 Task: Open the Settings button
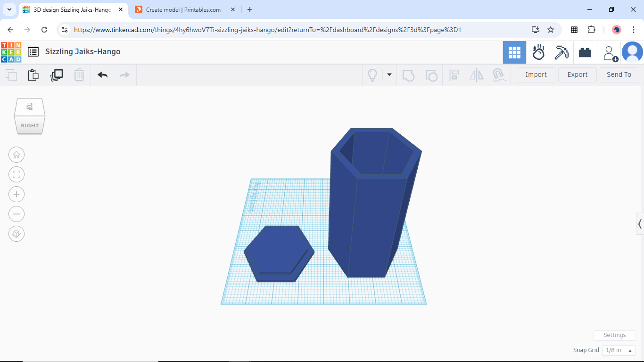615,335
